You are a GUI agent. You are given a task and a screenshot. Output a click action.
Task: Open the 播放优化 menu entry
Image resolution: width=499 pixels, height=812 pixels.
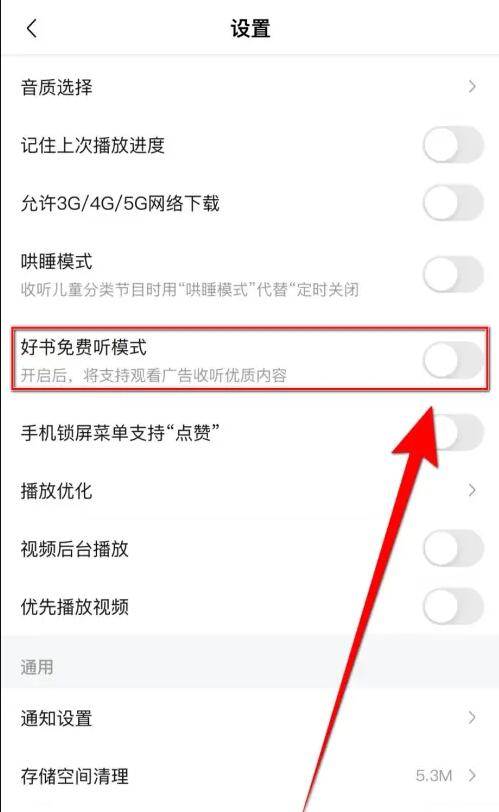pos(250,490)
